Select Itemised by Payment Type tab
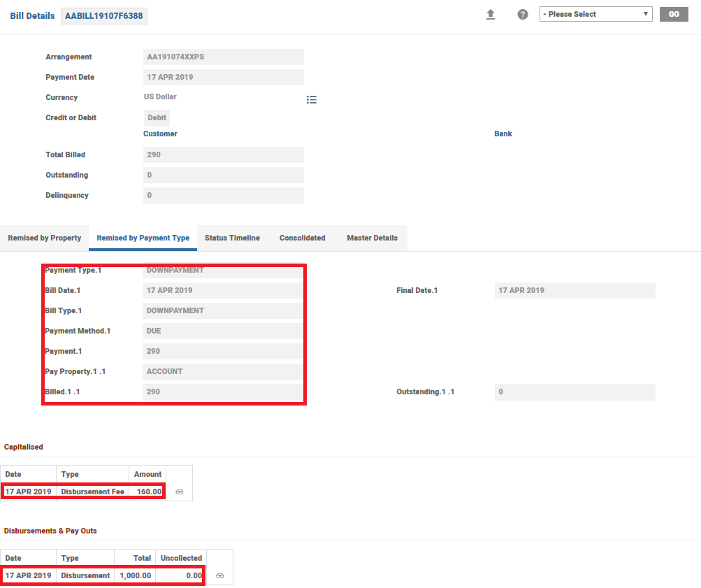 coord(143,238)
